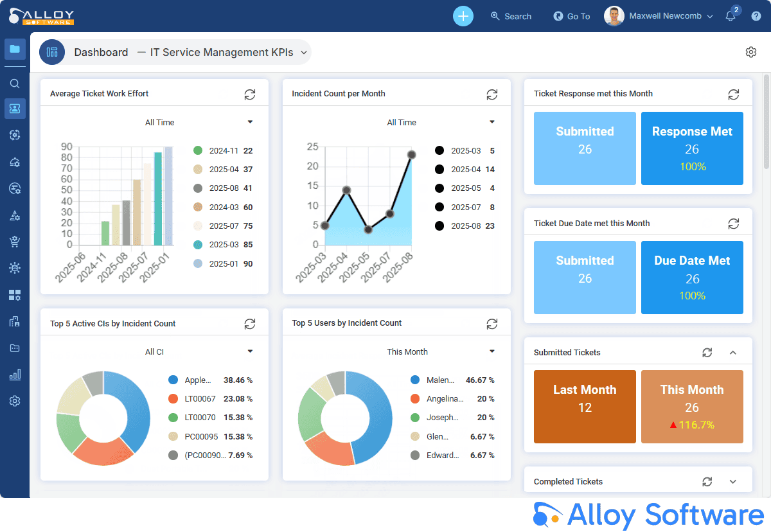
Task: Open the All CI filter dropdown
Action: pos(250,351)
